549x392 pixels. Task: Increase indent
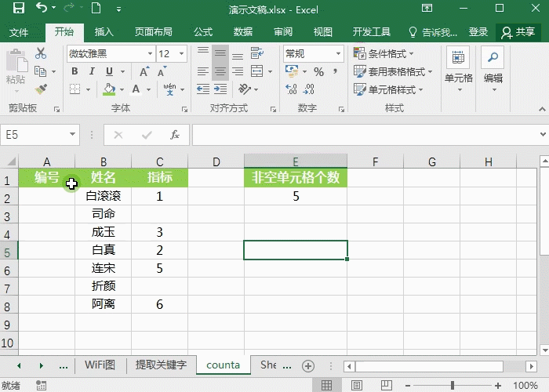pyautogui.click(x=220, y=89)
